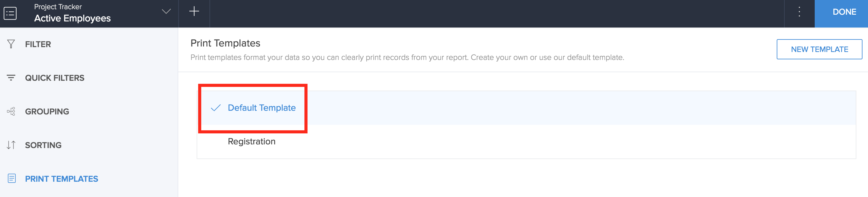Image resolution: width=868 pixels, height=197 pixels.
Task: Click the Print Templates document icon
Action: tap(11, 178)
